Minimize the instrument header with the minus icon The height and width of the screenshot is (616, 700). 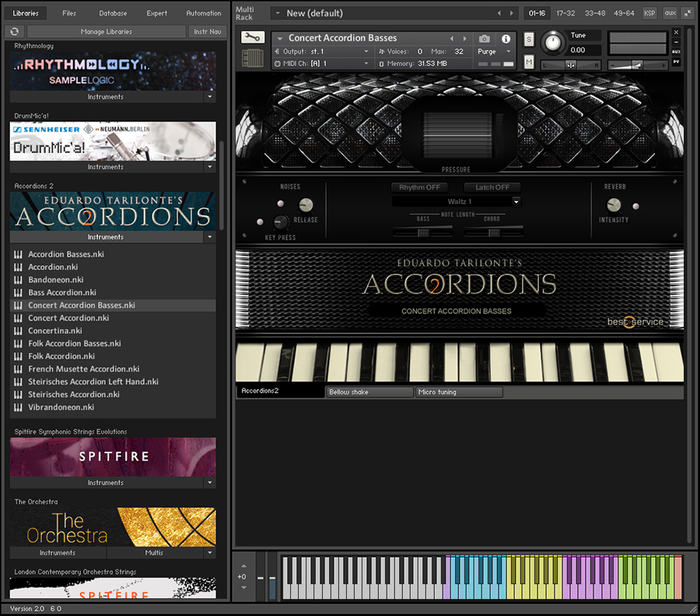[677, 42]
